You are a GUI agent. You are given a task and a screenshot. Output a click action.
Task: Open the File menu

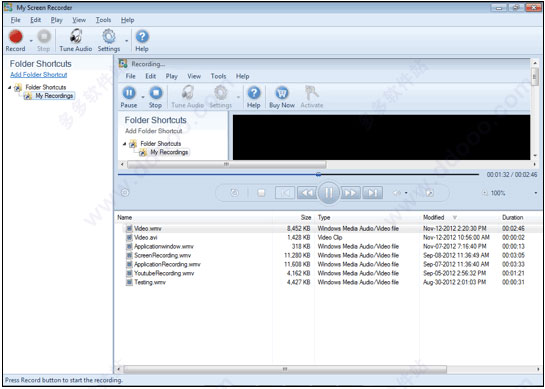tap(16, 20)
